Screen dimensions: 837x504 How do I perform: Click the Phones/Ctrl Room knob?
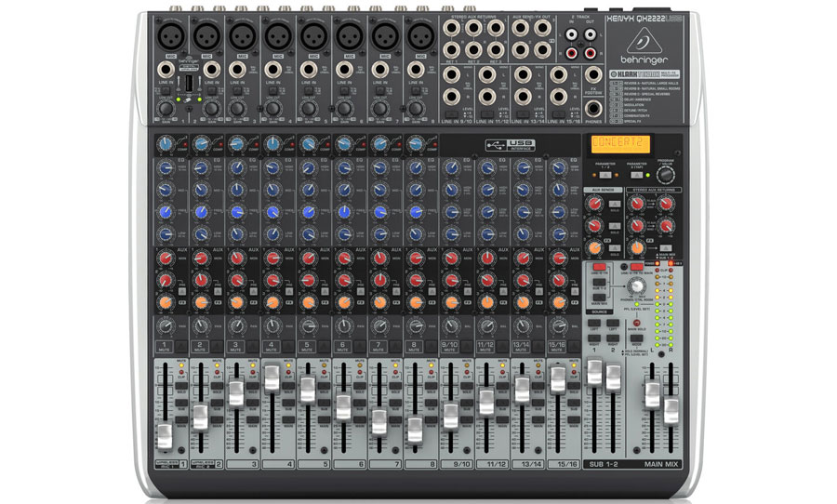[x=636, y=286]
